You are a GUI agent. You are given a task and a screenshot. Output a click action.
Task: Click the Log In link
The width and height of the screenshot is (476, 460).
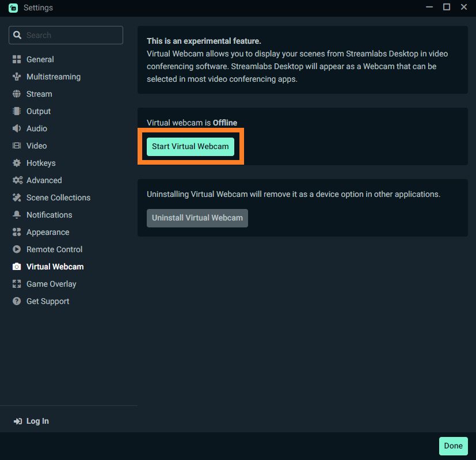click(x=37, y=421)
